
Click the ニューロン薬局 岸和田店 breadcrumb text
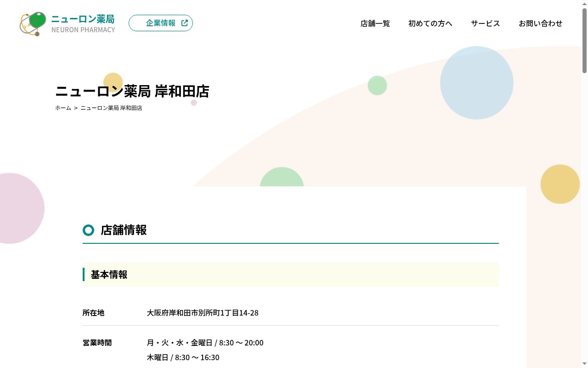coord(111,108)
